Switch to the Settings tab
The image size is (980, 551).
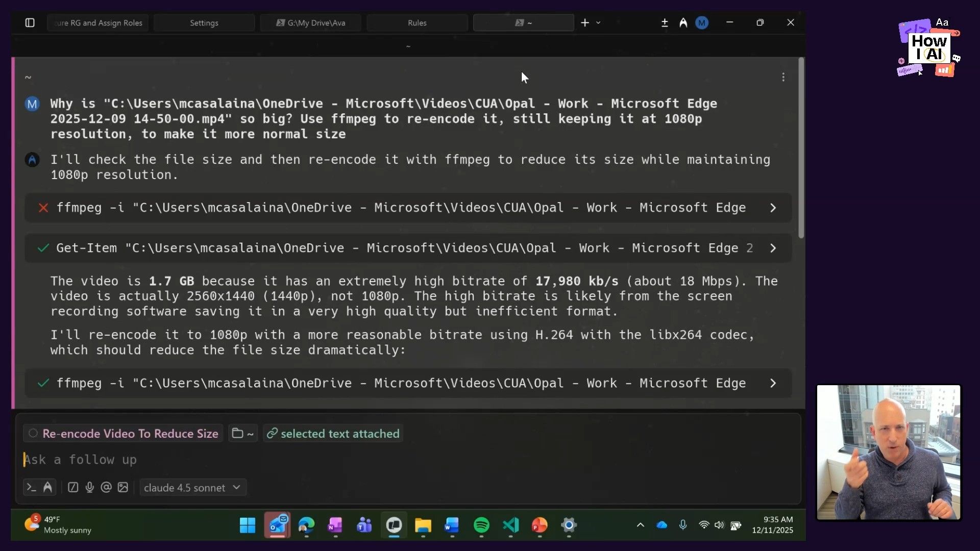click(204, 23)
